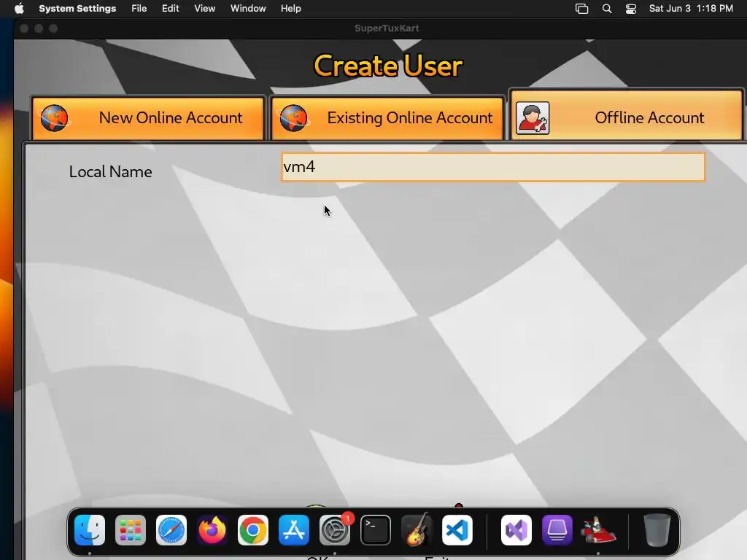Viewport: 747px width, 560px height.
Task: Launch Safari from the Dock
Action: point(171,530)
